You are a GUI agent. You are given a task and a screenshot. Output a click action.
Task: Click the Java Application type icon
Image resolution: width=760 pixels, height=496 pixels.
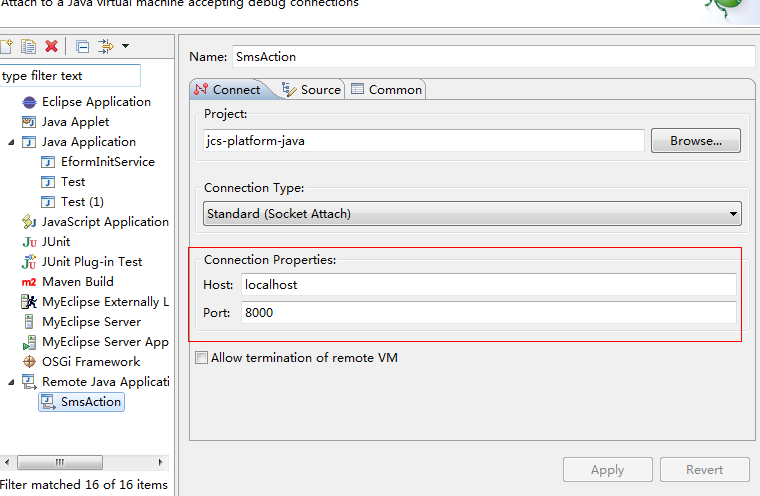coord(29,142)
